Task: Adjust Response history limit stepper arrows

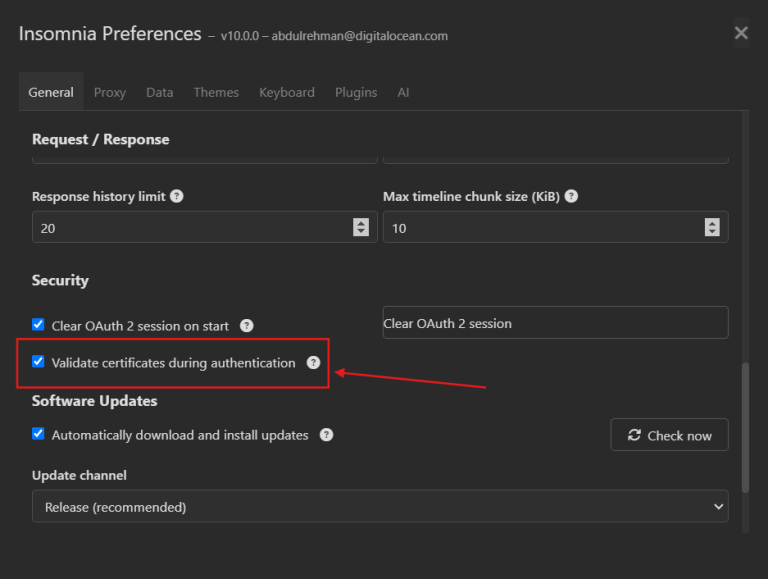Action: pyautogui.click(x=361, y=227)
